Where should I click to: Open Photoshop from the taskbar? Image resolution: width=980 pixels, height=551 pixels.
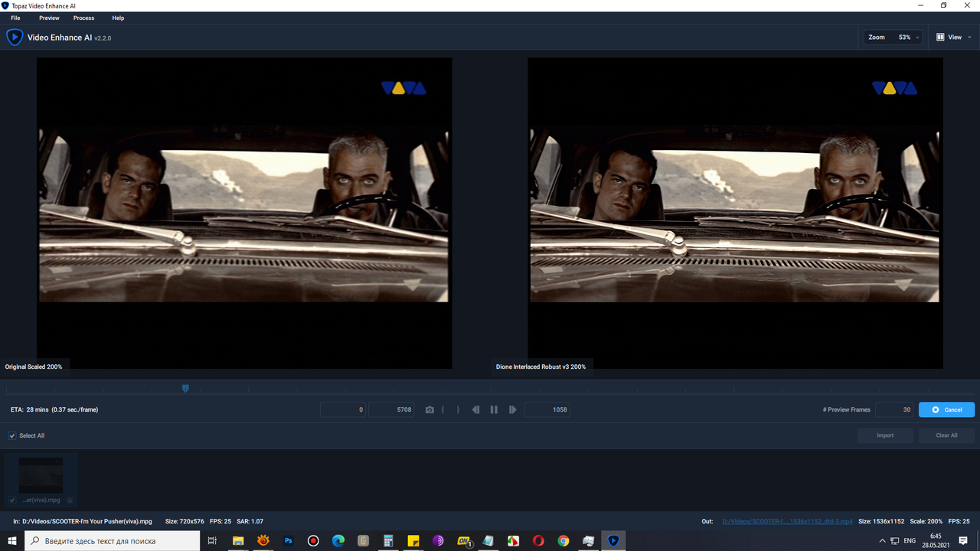(x=289, y=540)
